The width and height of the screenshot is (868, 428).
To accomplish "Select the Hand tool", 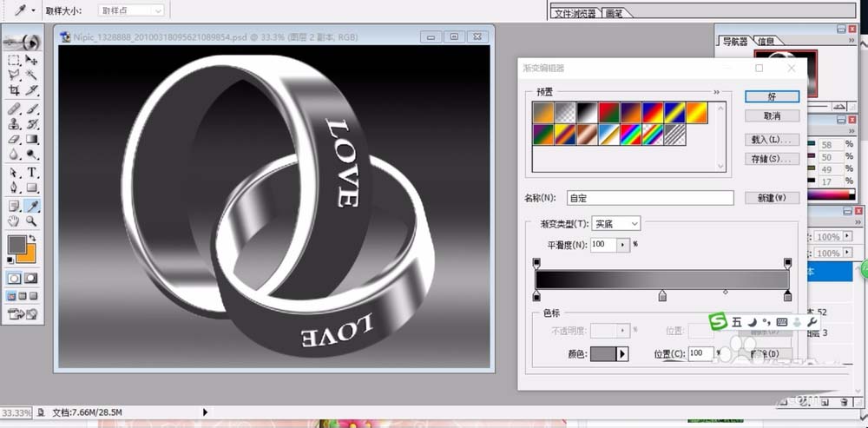I will 15,221.
